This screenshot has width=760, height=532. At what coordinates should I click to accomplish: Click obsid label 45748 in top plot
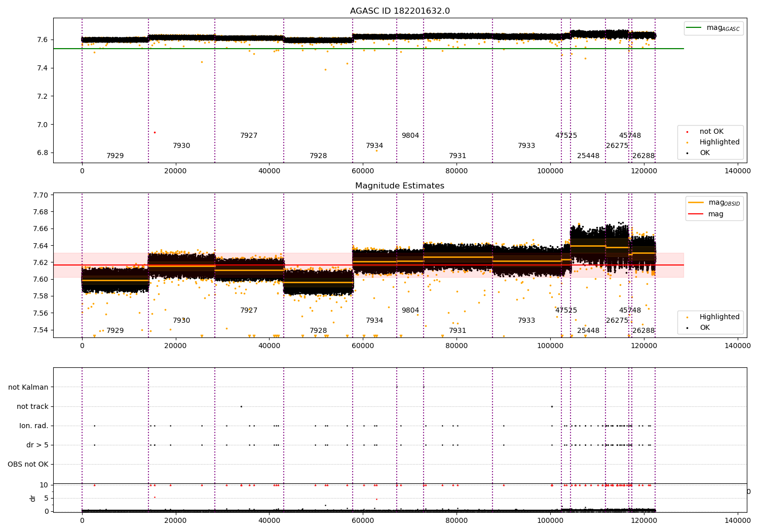click(x=630, y=136)
